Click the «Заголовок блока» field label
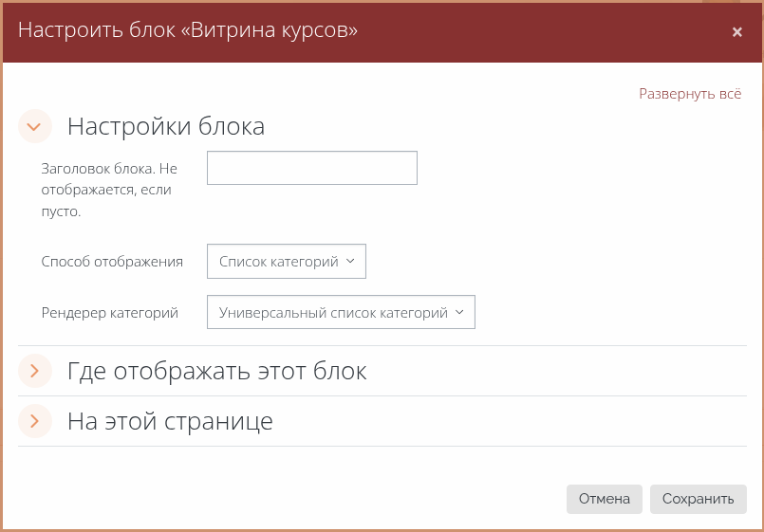 pyautogui.click(x=109, y=169)
